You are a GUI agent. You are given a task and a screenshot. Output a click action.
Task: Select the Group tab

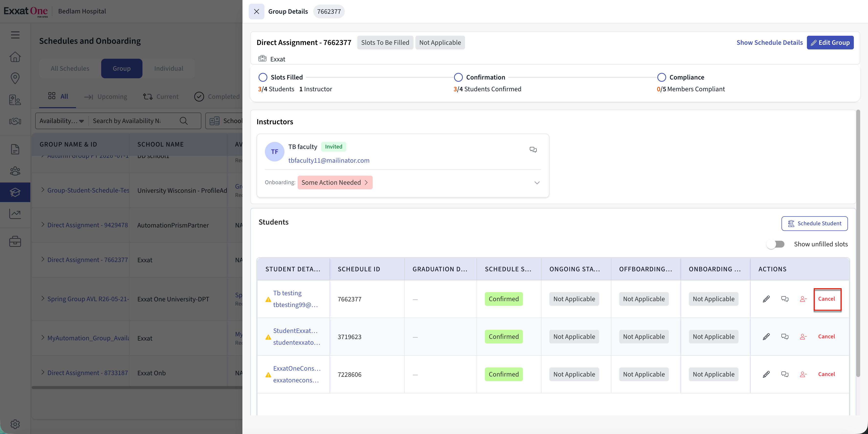[x=122, y=69]
